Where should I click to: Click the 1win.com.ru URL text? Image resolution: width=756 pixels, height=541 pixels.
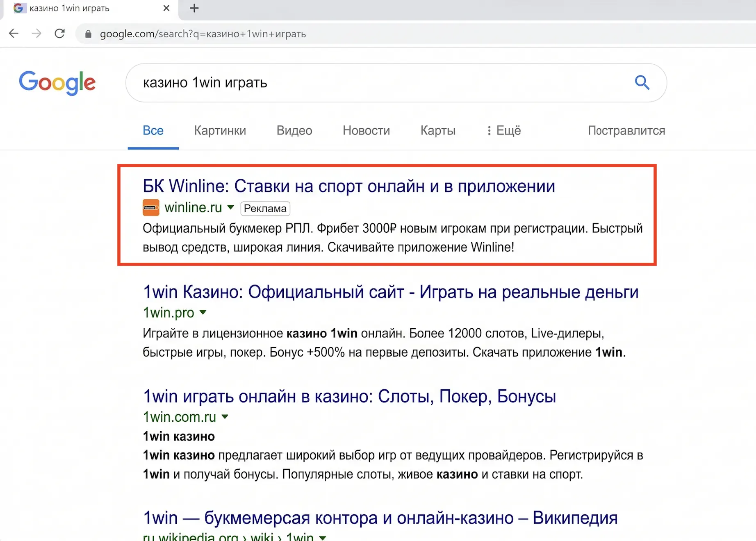tap(179, 417)
